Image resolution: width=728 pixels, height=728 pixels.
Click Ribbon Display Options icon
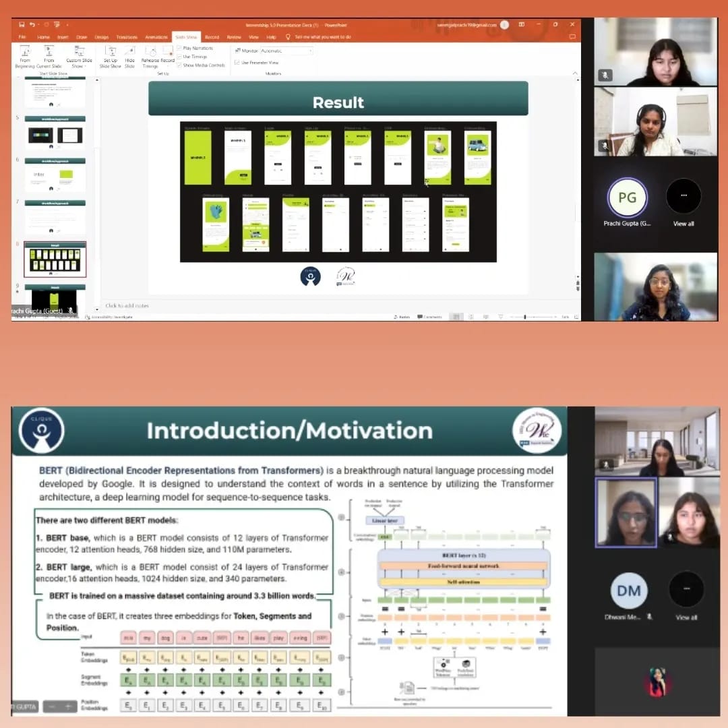[521, 25]
